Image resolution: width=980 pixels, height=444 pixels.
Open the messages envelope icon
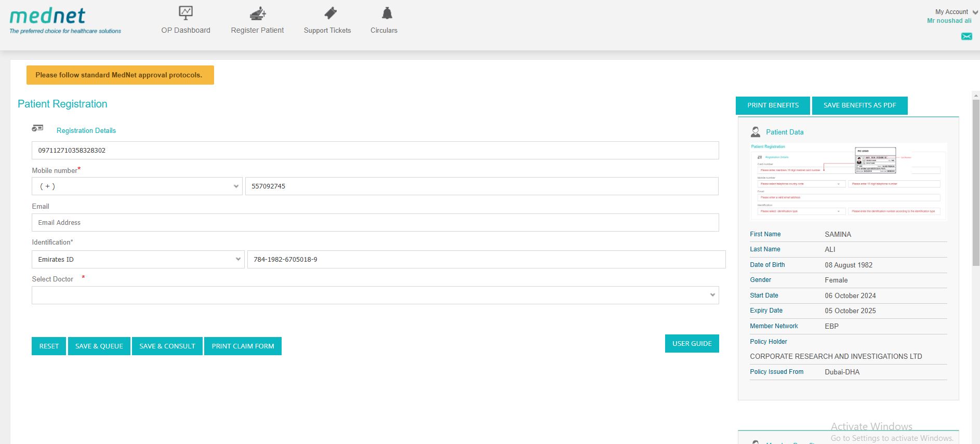coord(966,36)
